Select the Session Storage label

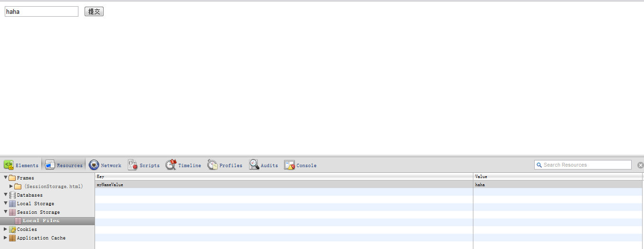tap(38, 212)
